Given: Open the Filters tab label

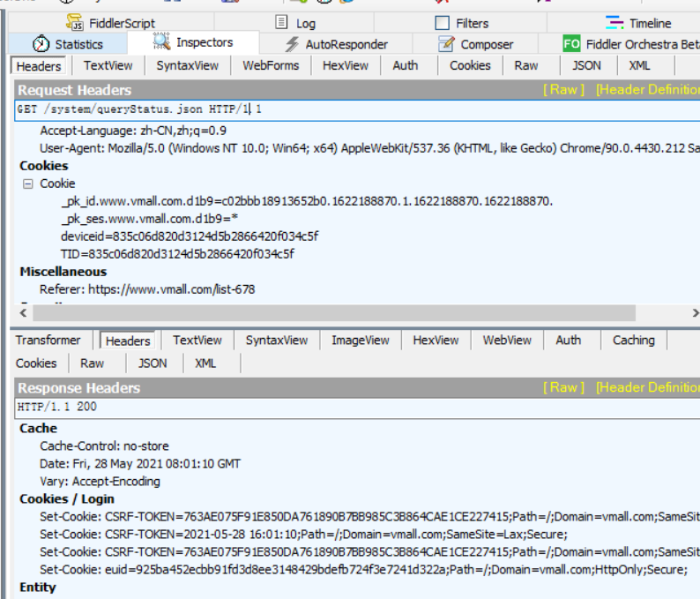Looking at the screenshot, I should [472, 23].
